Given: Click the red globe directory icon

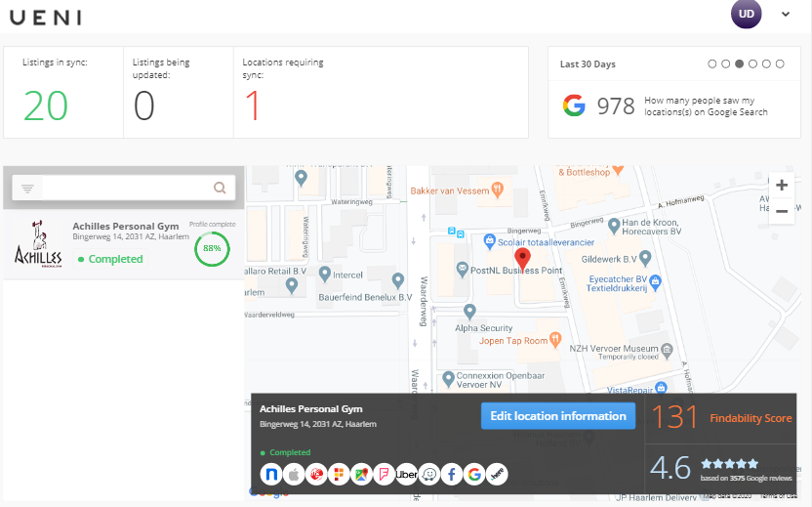Looking at the screenshot, I should pyautogui.click(x=316, y=474).
